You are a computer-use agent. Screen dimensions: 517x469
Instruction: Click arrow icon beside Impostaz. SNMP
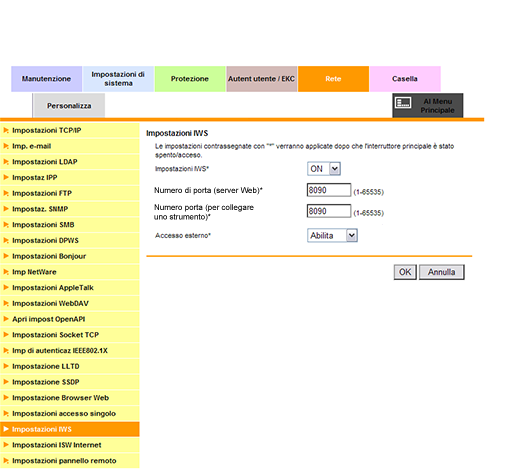click(x=6, y=209)
